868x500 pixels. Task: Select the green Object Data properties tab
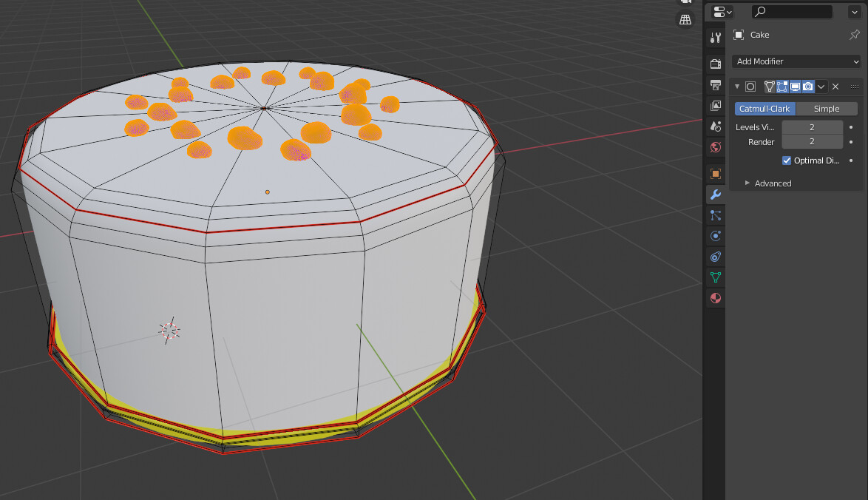tap(715, 277)
